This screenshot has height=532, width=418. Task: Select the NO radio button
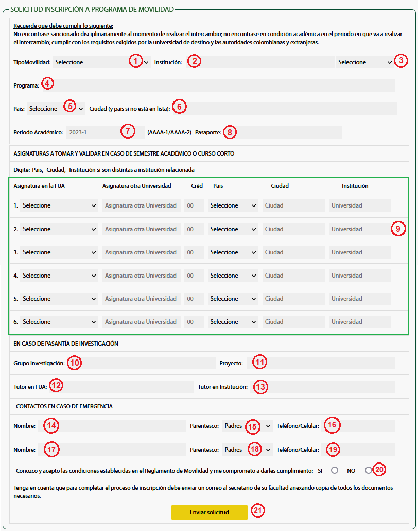pyautogui.click(x=368, y=470)
